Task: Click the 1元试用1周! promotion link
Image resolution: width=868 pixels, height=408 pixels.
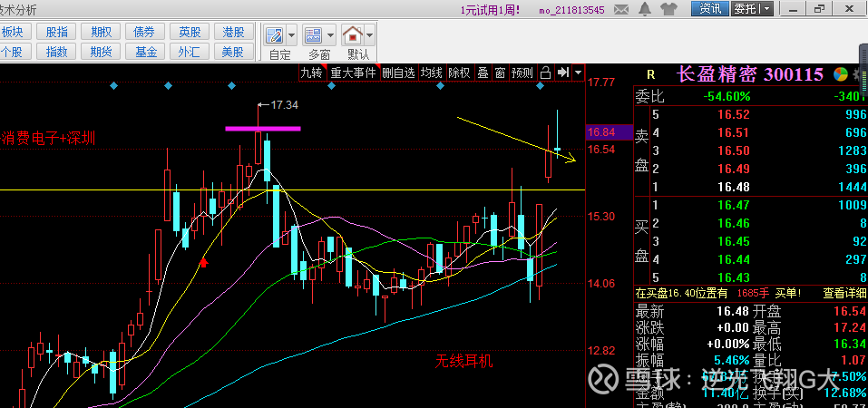Action: (491, 9)
